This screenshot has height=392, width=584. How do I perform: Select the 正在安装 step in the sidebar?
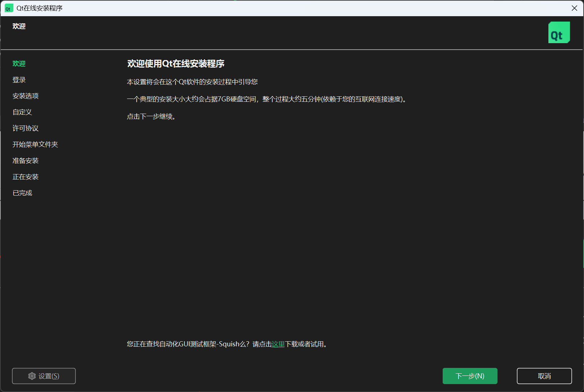click(x=26, y=177)
